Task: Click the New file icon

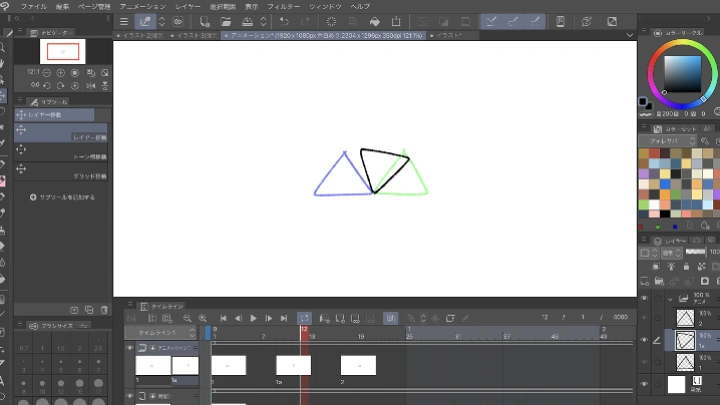Action: tap(204, 22)
